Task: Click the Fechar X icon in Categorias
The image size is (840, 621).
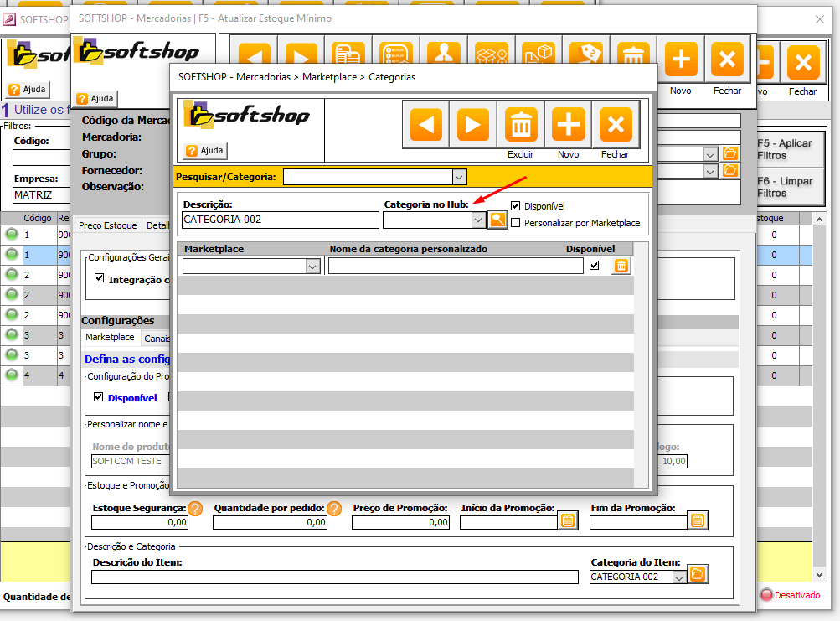Action: (x=616, y=125)
